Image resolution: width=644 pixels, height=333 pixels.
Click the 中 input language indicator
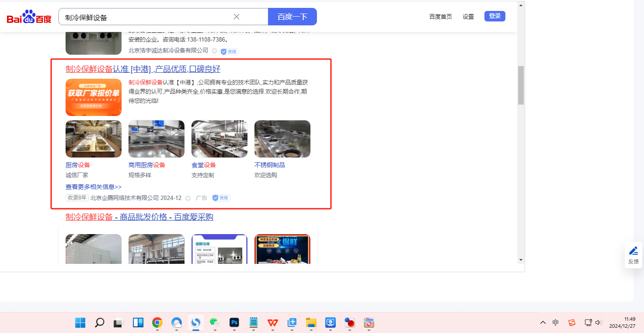coord(556,322)
